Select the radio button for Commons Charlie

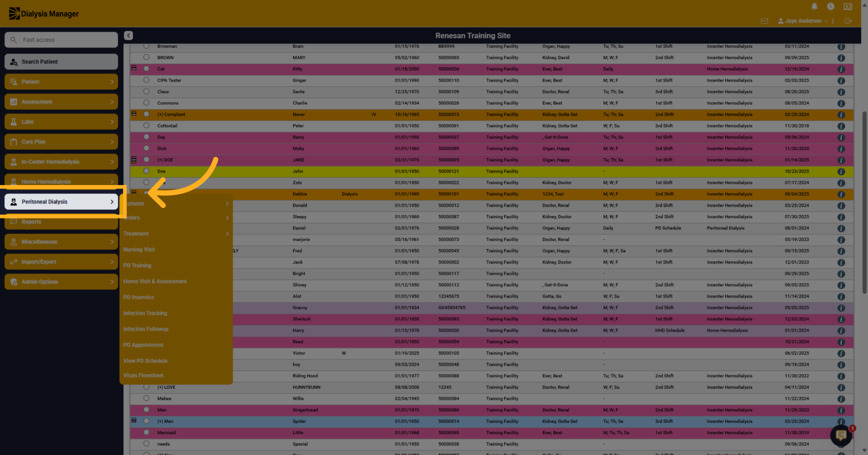(146, 103)
